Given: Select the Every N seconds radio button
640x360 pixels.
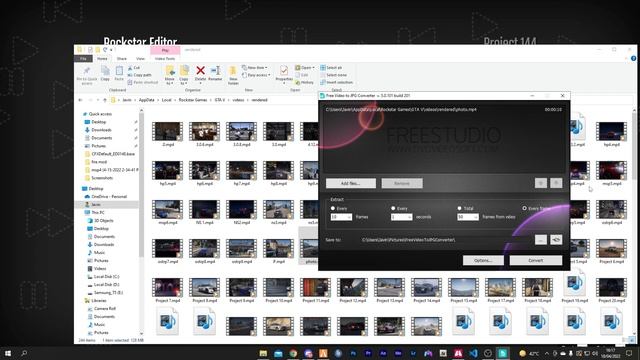Looking at the screenshot, I should [393, 208].
